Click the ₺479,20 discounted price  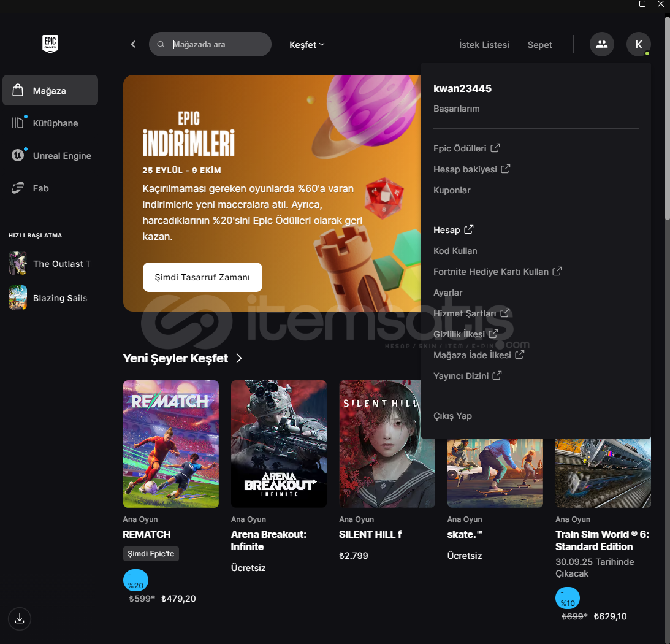click(x=178, y=599)
